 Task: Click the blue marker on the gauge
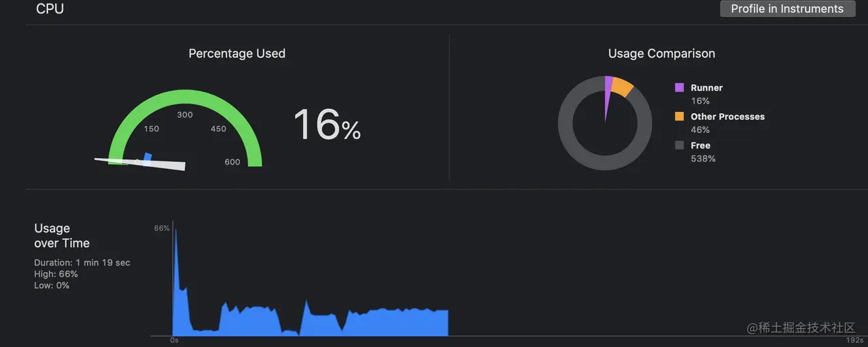click(148, 157)
